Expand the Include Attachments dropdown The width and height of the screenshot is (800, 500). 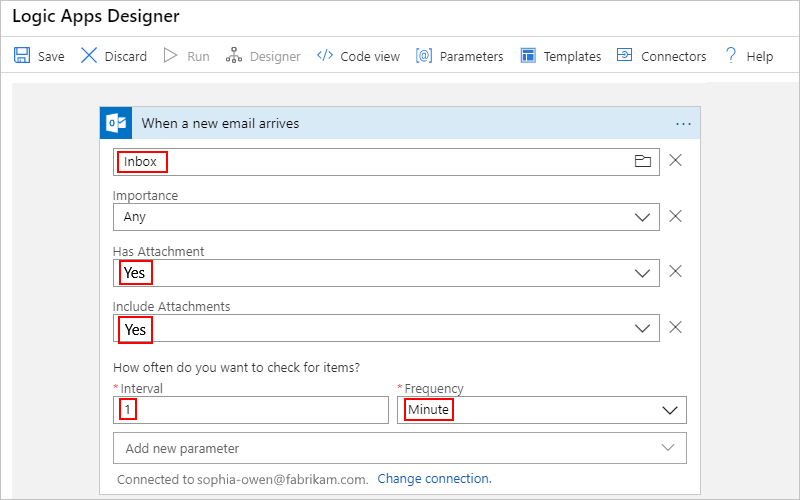[642, 329]
